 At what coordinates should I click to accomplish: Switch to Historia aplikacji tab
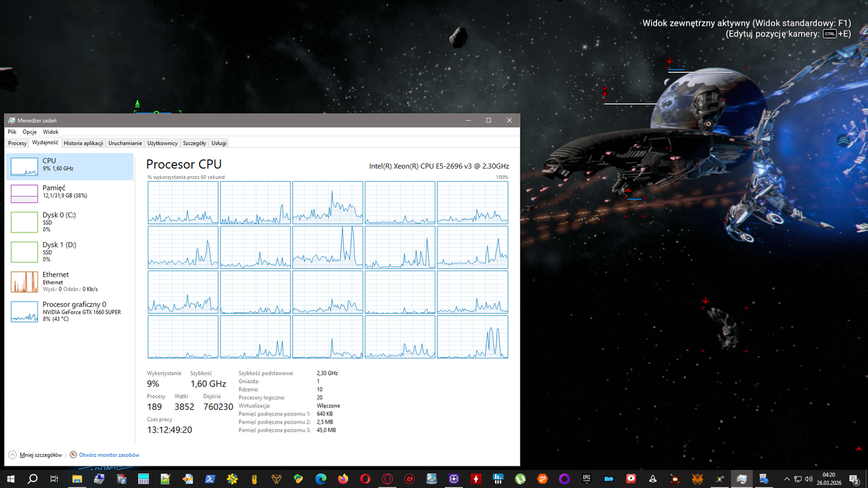83,143
